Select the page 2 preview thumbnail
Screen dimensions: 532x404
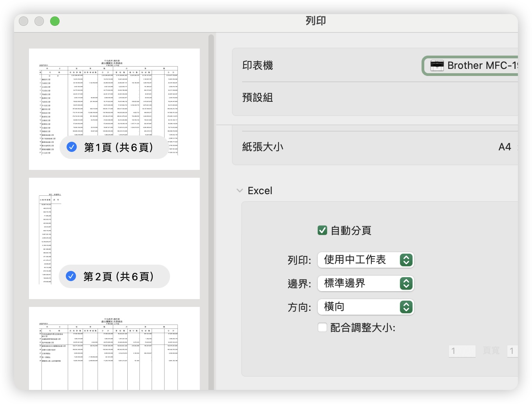point(114,238)
